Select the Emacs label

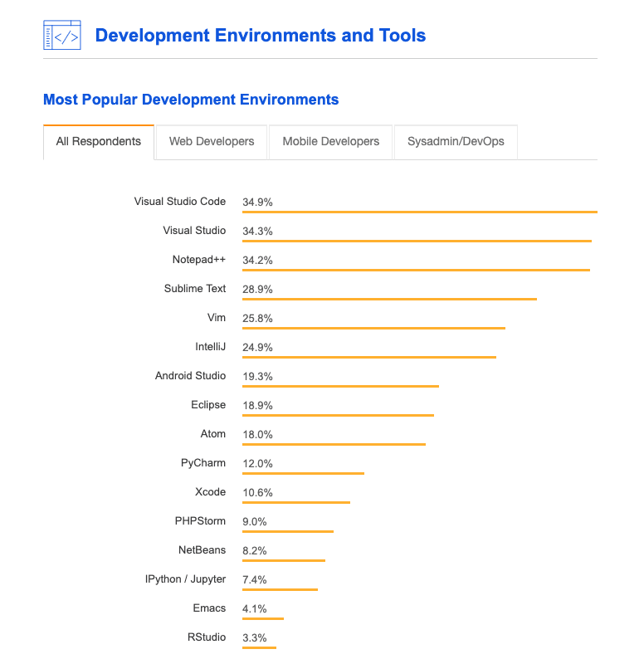(209, 608)
